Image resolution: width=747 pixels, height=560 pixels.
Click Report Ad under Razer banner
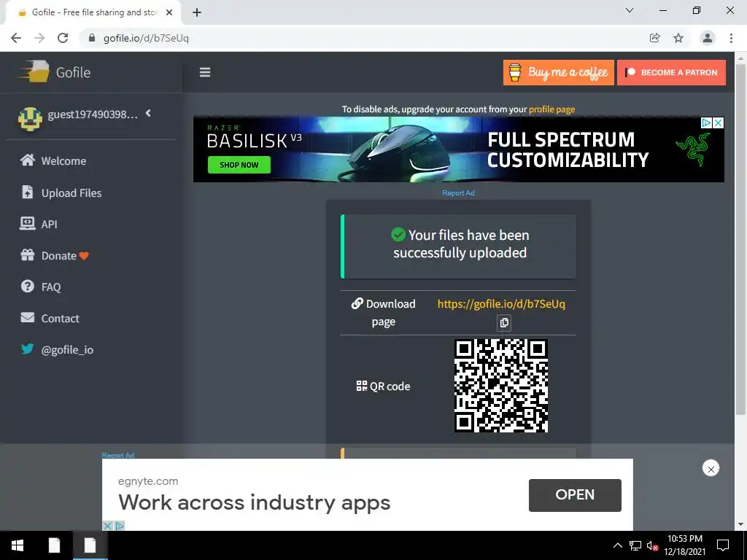[x=458, y=192]
